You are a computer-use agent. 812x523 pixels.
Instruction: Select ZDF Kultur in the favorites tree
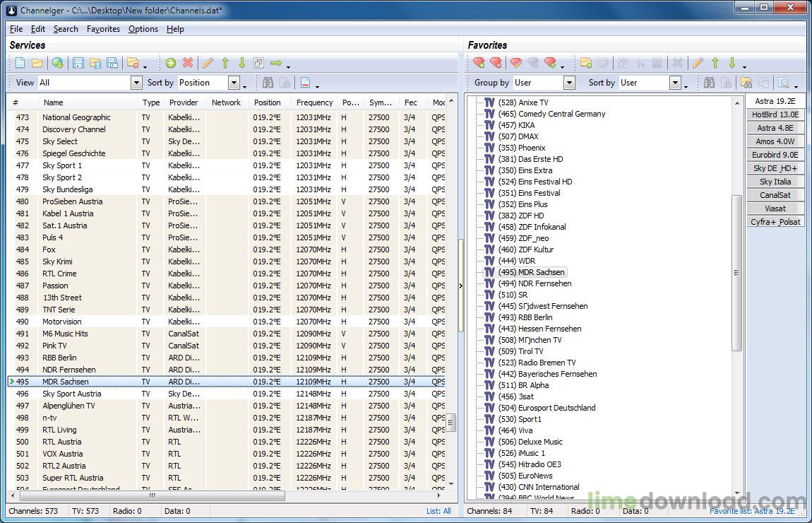click(x=535, y=249)
